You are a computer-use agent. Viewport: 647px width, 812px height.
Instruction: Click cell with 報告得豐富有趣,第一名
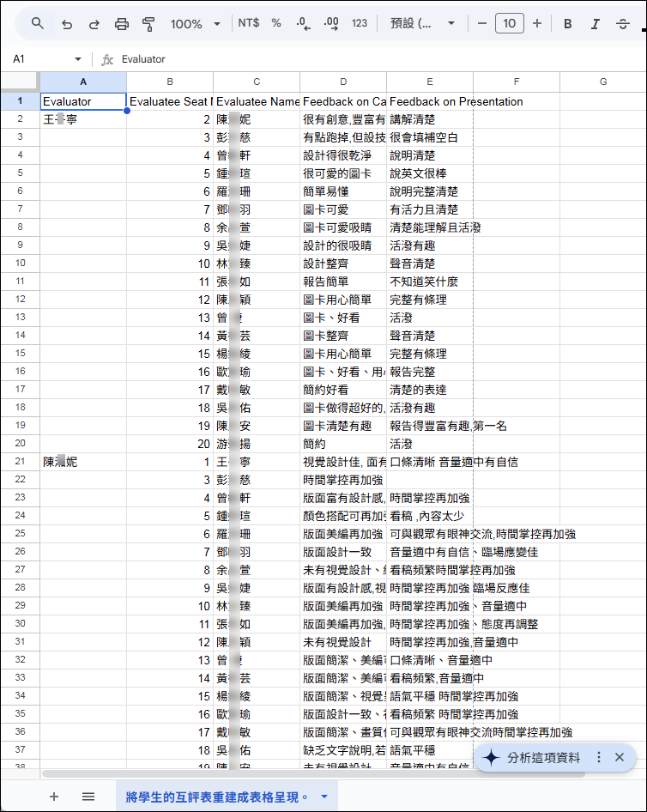[x=430, y=426]
